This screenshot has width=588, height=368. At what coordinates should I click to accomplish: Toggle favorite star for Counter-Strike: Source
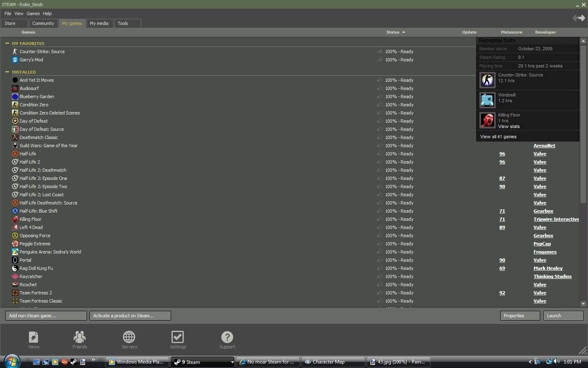tap(380, 52)
